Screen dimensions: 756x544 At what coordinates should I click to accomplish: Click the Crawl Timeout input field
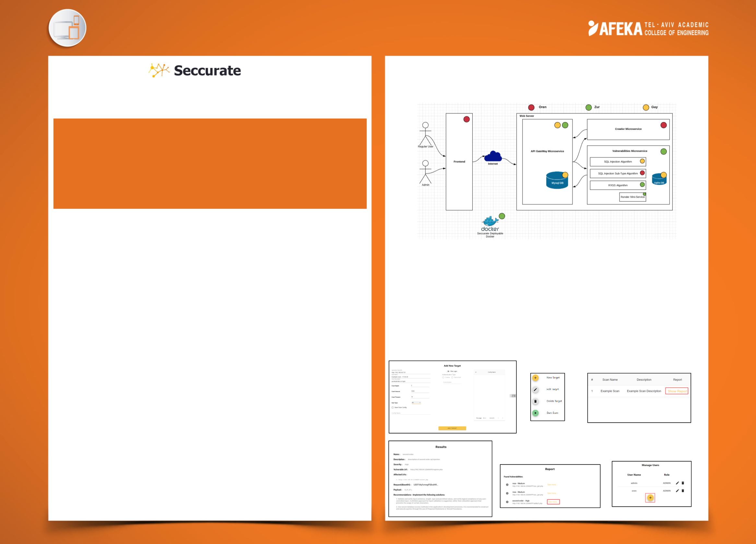point(420,397)
